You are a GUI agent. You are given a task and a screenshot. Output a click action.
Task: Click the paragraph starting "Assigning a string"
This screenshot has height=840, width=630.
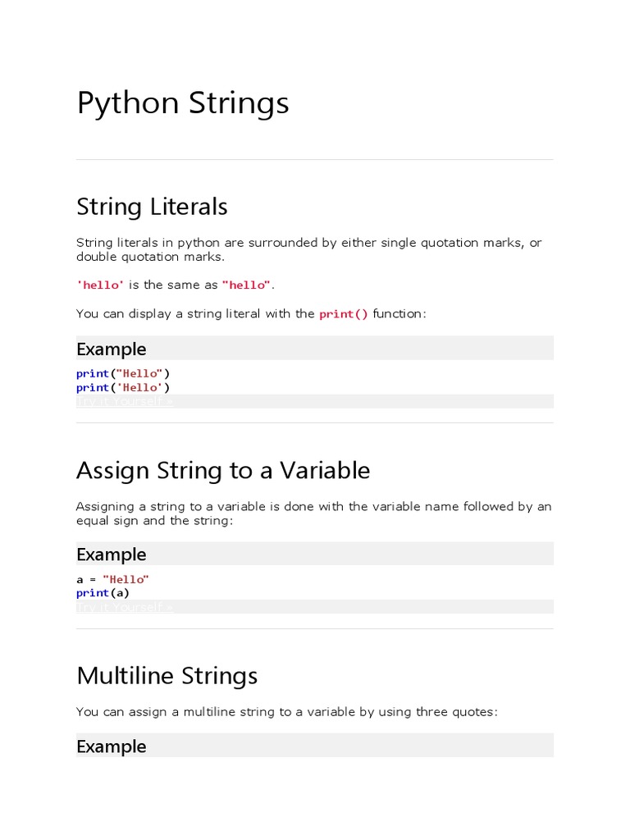coord(313,514)
